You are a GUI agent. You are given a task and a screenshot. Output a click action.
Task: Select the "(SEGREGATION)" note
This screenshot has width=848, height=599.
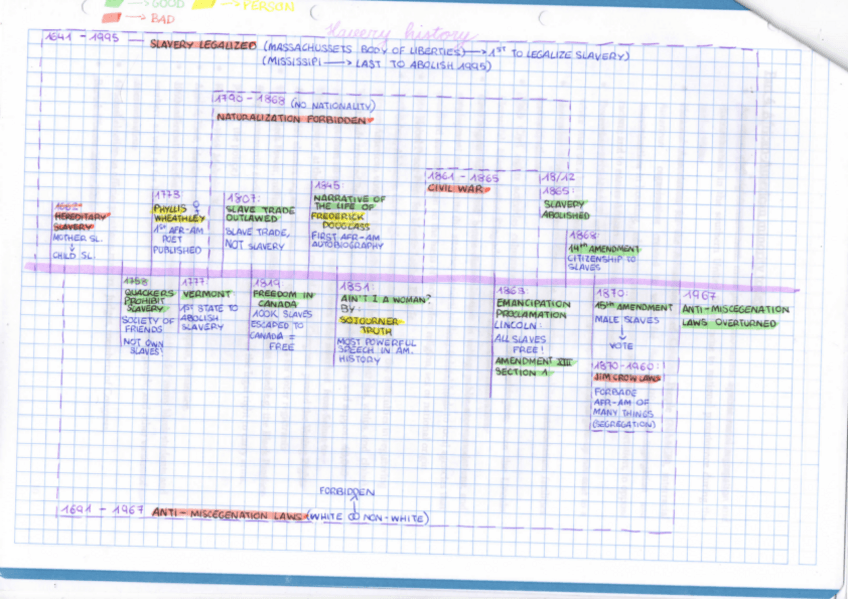pyautogui.click(x=624, y=424)
